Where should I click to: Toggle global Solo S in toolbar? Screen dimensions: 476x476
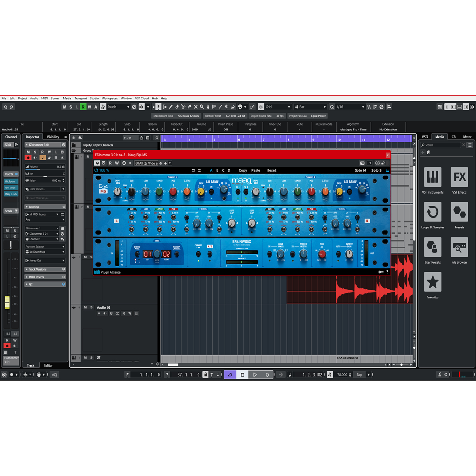point(71,107)
